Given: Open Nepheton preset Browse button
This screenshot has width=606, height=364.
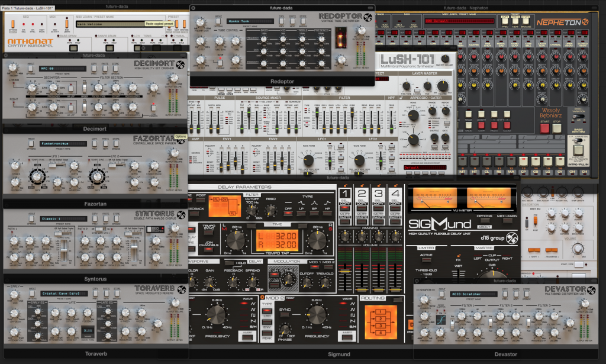Looking at the screenshot, I should tap(526, 21).
